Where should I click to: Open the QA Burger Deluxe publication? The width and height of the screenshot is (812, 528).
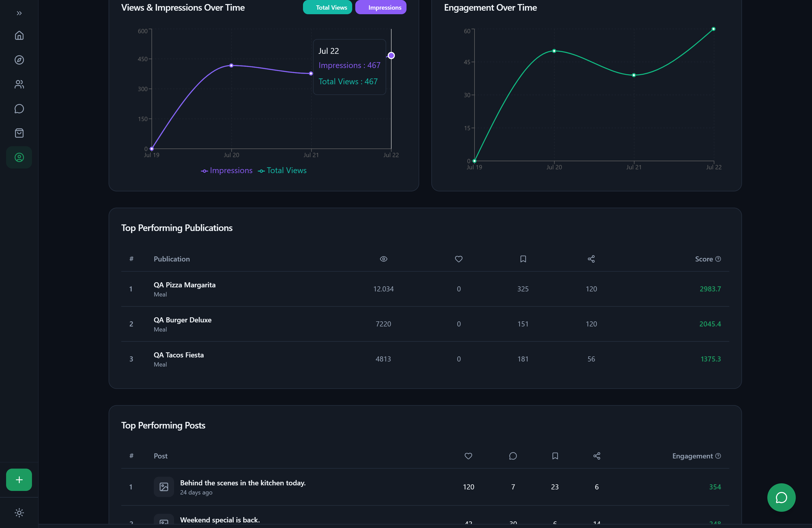click(x=182, y=320)
